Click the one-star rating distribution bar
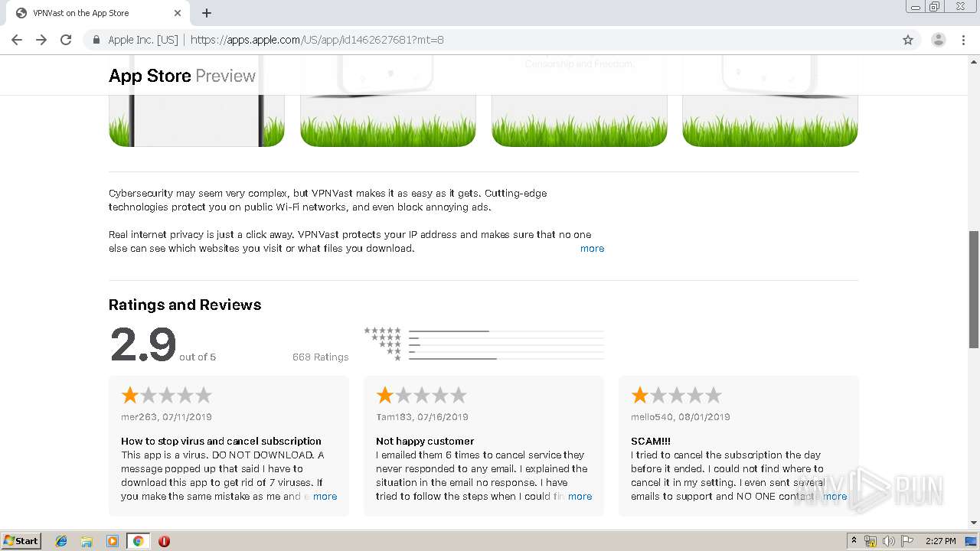Screen dimensions: 980x551 pyautogui.click(x=506, y=358)
